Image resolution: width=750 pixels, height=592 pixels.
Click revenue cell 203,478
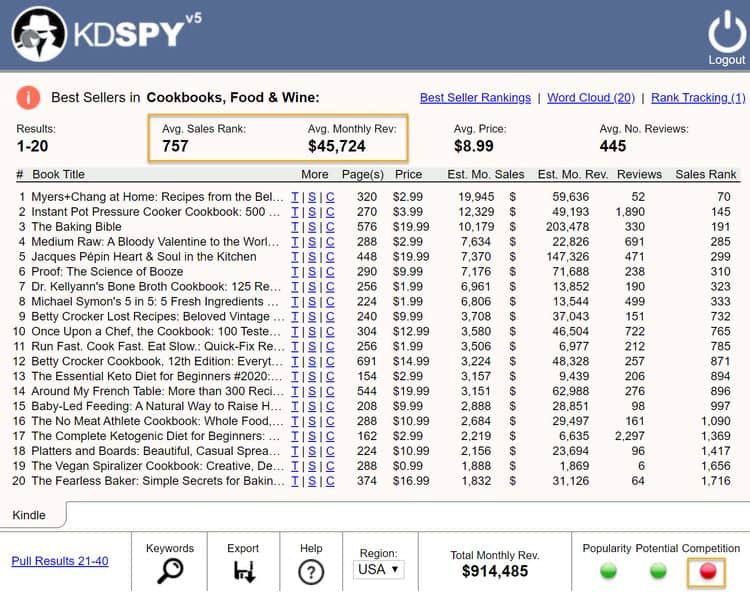tap(567, 227)
